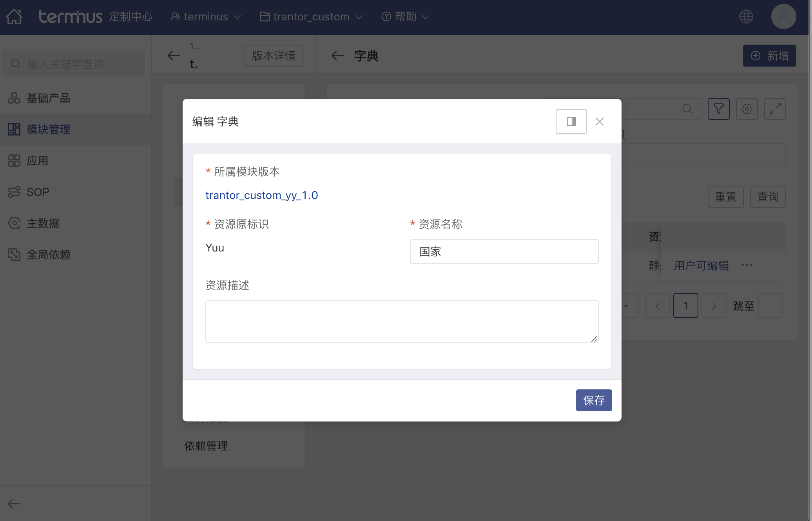Open 全局依赖 in the sidebar
The image size is (812, 521).
[x=76, y=255]
